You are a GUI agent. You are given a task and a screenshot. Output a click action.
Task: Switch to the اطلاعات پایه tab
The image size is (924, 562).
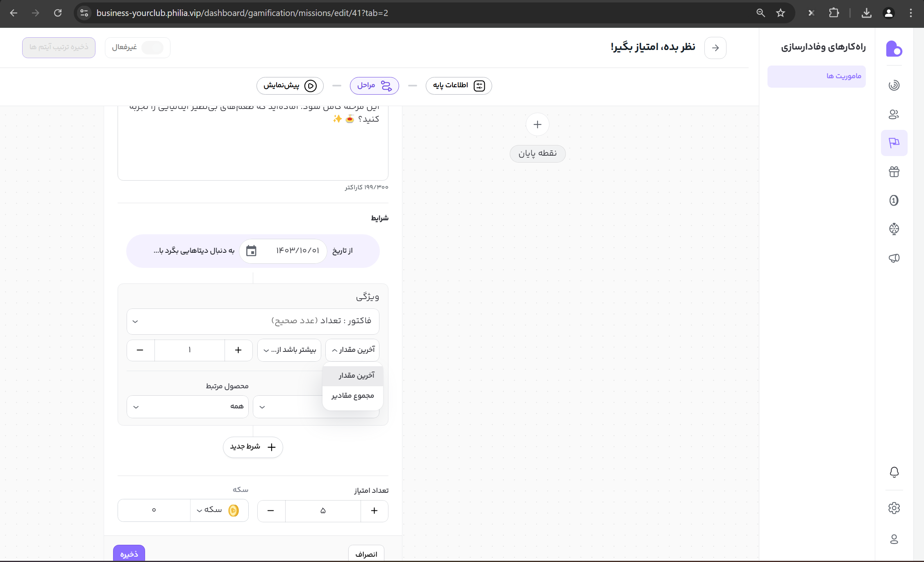click(x=459, y=86)
